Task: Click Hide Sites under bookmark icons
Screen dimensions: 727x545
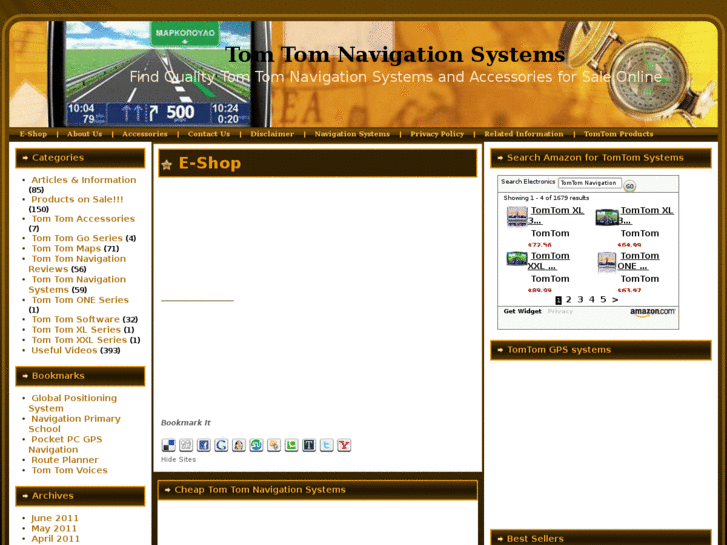Action: click(179, 460)
